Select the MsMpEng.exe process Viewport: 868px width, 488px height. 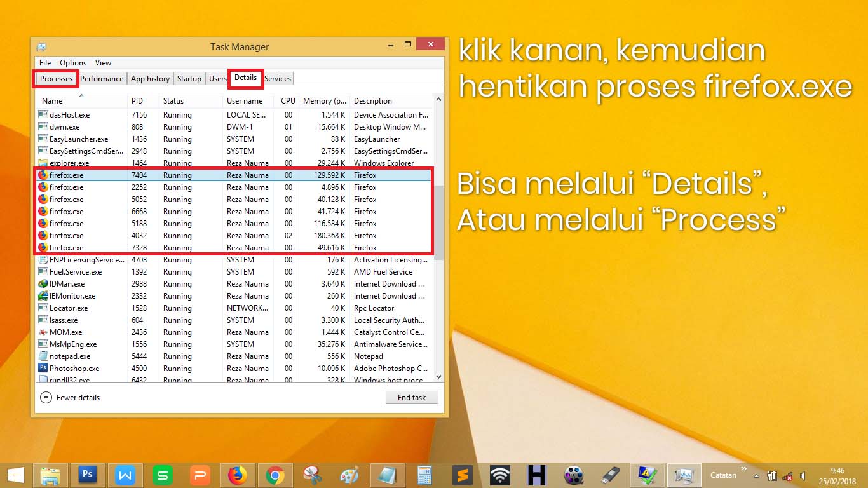click(x=234, y=344)
